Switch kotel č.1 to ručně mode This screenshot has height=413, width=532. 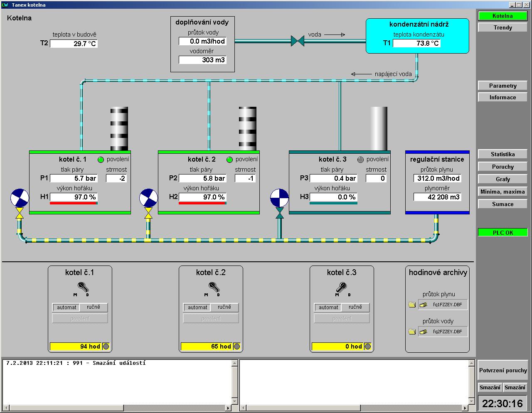click(94, 307)
